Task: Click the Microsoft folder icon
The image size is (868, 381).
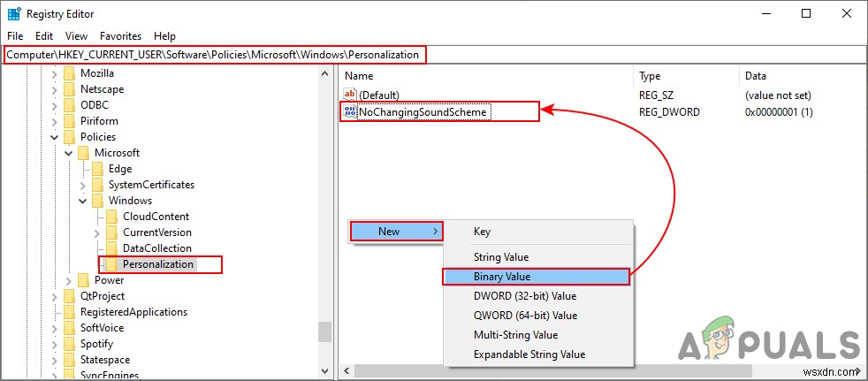Action: pyautogui.click(x=83, y=153)
